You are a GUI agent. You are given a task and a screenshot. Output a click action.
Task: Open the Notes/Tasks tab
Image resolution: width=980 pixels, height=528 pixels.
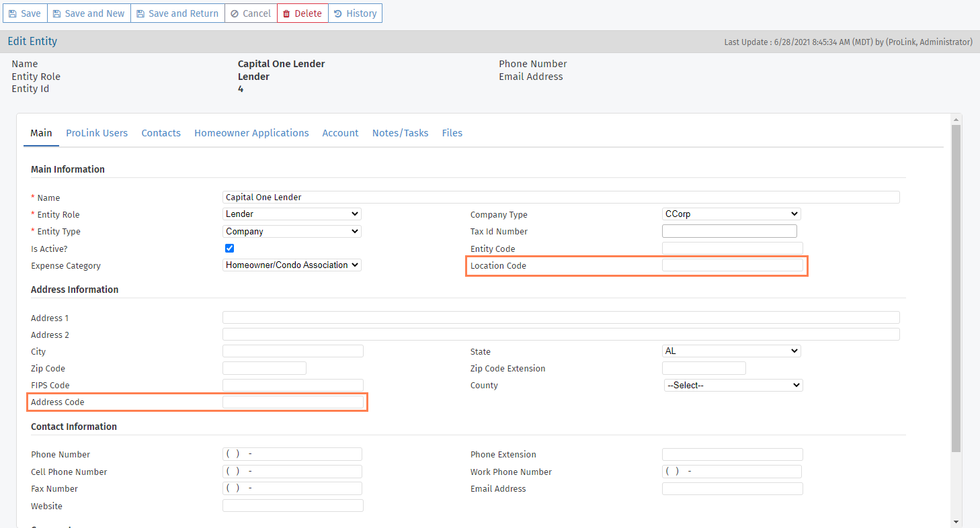click(x=400, y=133)
